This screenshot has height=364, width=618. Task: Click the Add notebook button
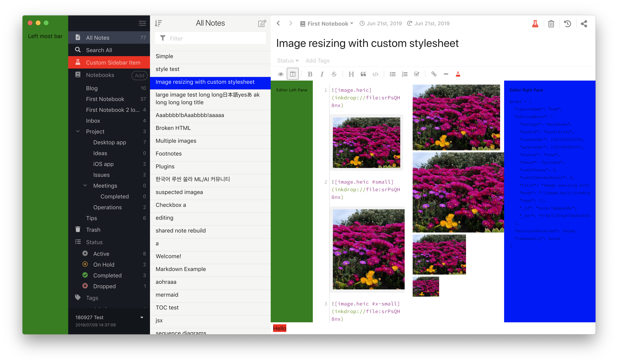coord(139,75)
